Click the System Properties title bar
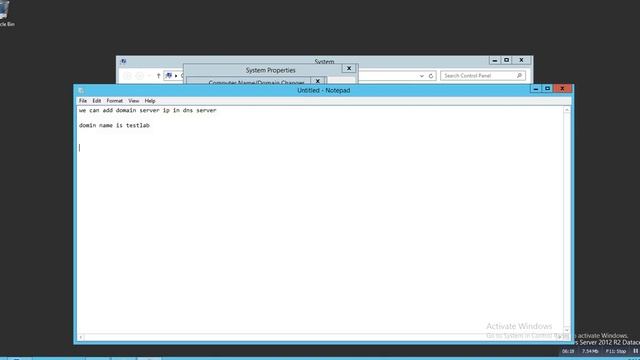 (x=270, y=70)
